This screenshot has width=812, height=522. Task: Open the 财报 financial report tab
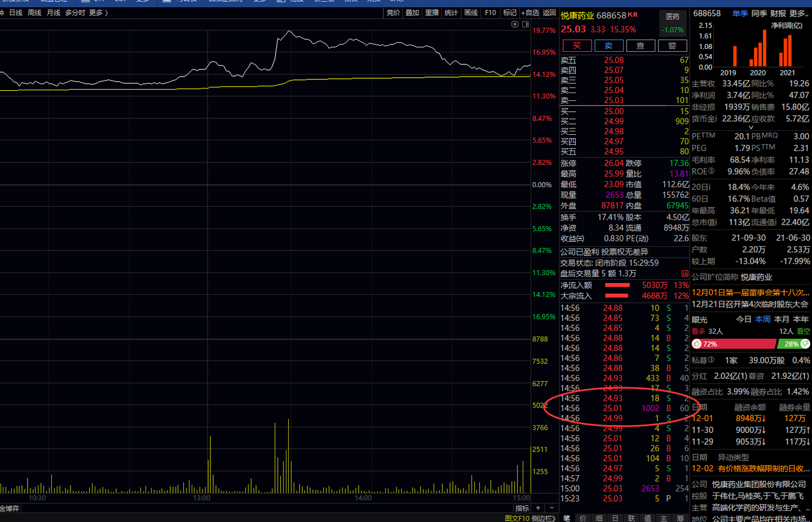(778, 13)
